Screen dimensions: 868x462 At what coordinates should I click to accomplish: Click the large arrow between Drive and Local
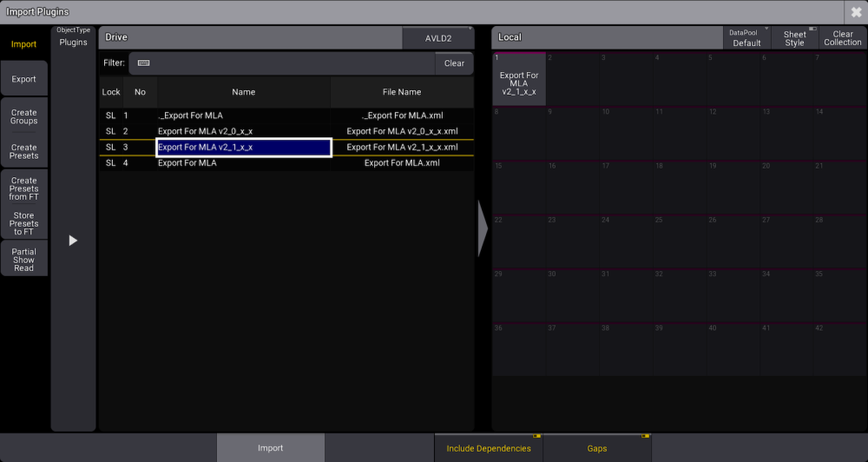pyautogui.click(x=483, y=228)
